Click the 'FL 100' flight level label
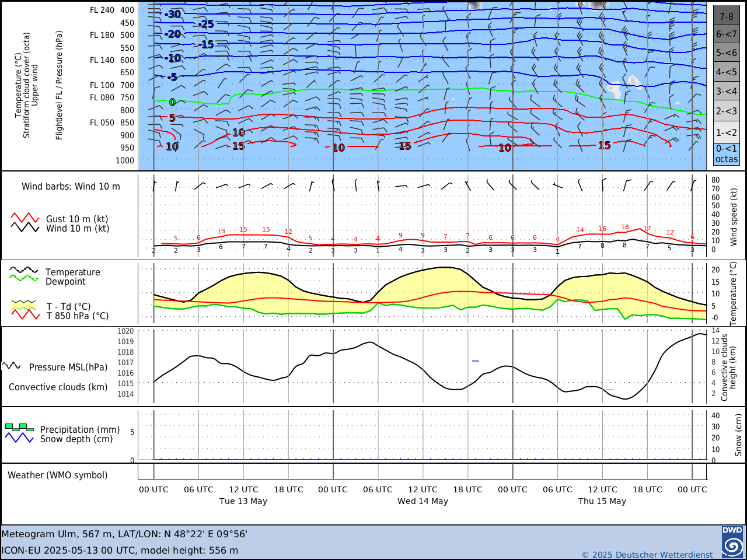The height and width of the screenshot is (560, 747). [102, 85]
